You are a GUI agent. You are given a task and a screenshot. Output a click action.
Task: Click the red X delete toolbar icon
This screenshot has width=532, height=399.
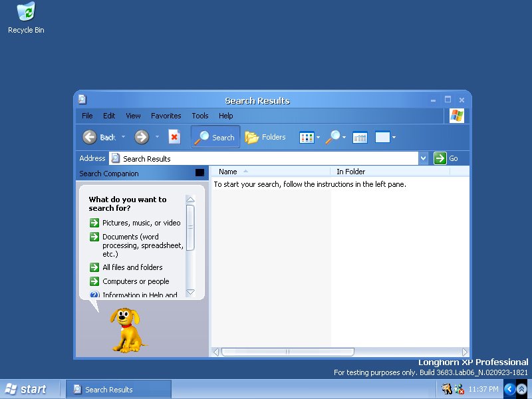pos(174,137)
